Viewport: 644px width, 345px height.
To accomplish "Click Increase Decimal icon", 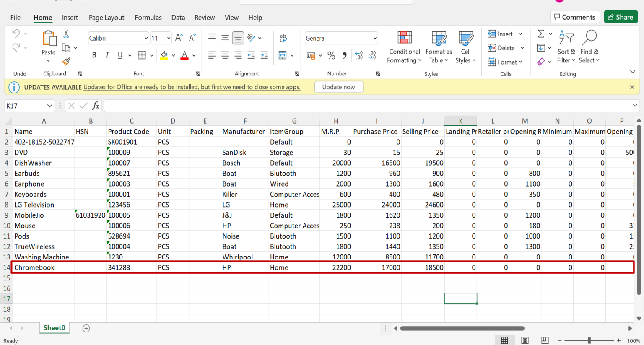I will (359, 55).
